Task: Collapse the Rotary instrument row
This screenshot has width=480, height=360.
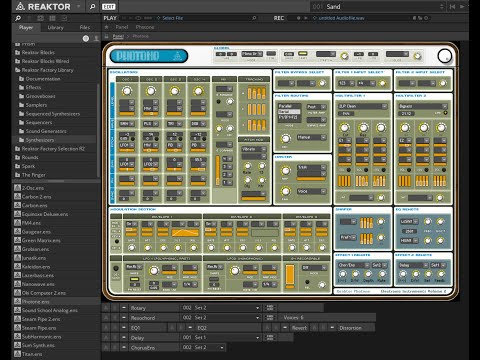Action: [x=124, y=308]
